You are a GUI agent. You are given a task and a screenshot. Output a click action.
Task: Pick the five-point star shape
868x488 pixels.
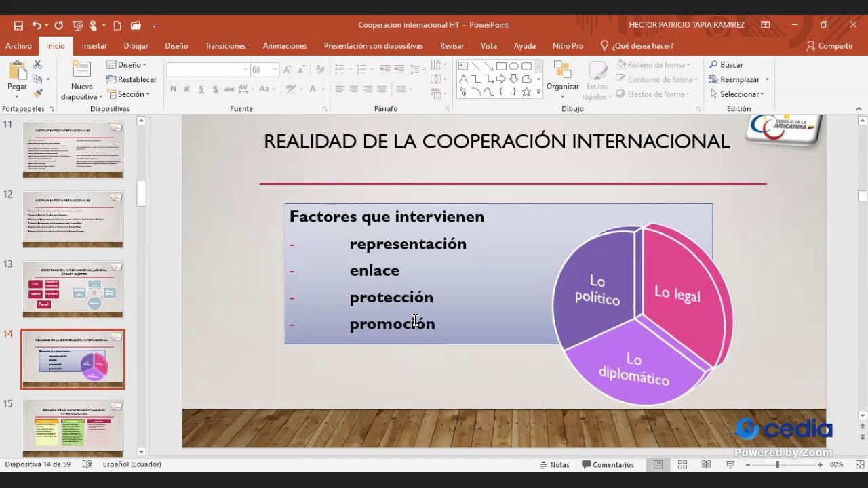click(x=526, y=91)
